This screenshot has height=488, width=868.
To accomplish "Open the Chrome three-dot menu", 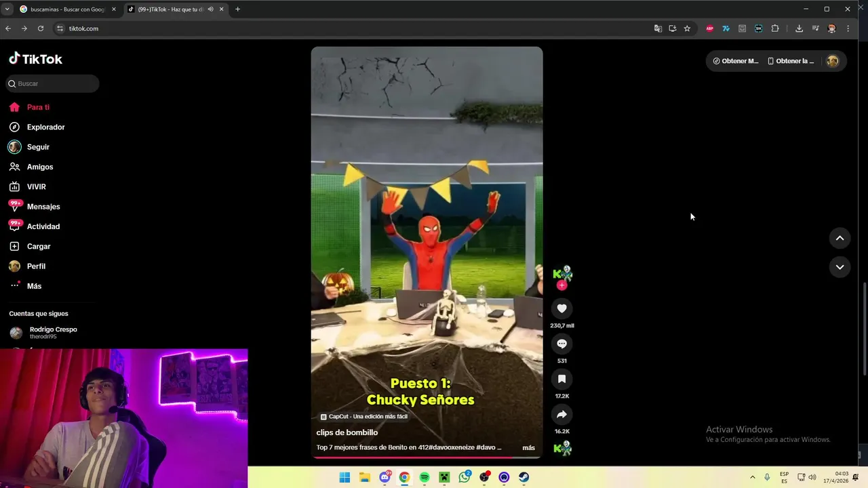I will [848, 28].
